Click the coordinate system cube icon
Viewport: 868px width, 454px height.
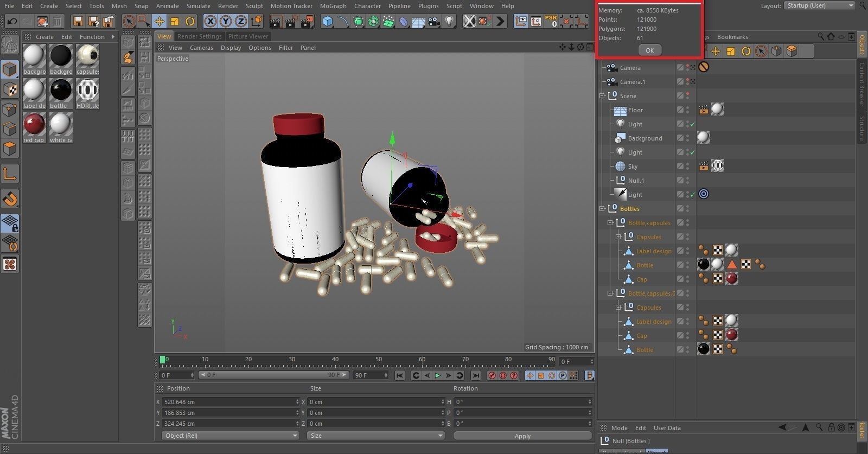pos(257,21)
